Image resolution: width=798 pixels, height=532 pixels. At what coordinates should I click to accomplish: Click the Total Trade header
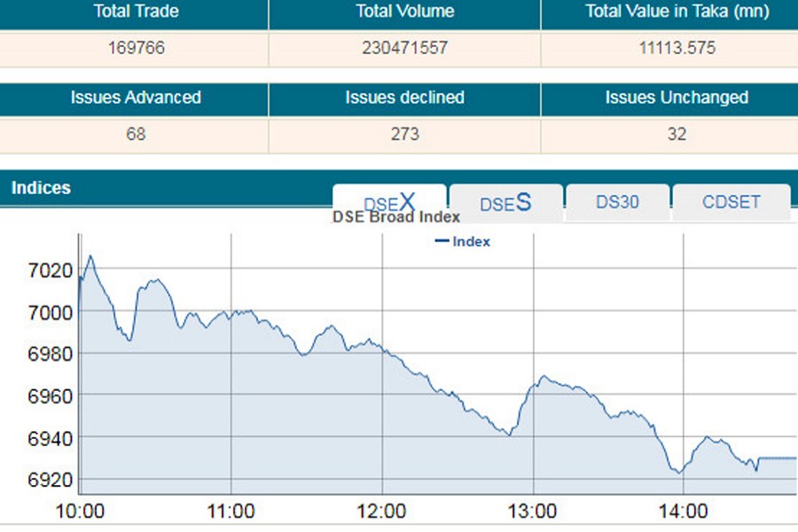pos(135,12)
